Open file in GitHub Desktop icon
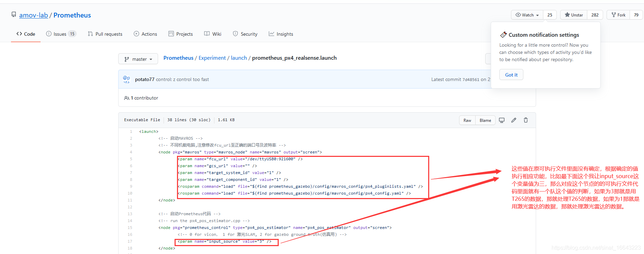Screen dimensions: 644x254 click(x=502, y=120)
